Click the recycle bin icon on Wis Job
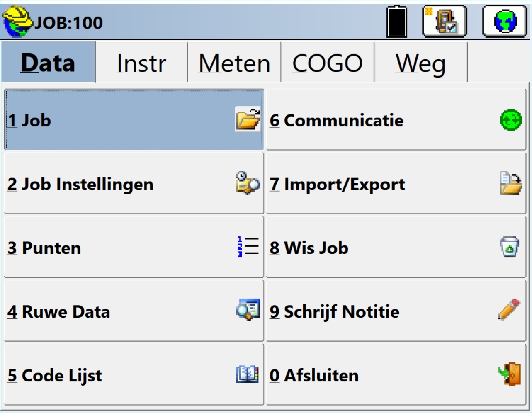Screen dimensions: 532x413 [510, 247]
